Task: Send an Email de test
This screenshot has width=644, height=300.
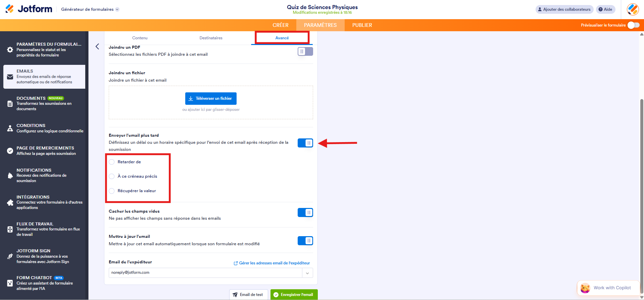Action: pos(249,295)
